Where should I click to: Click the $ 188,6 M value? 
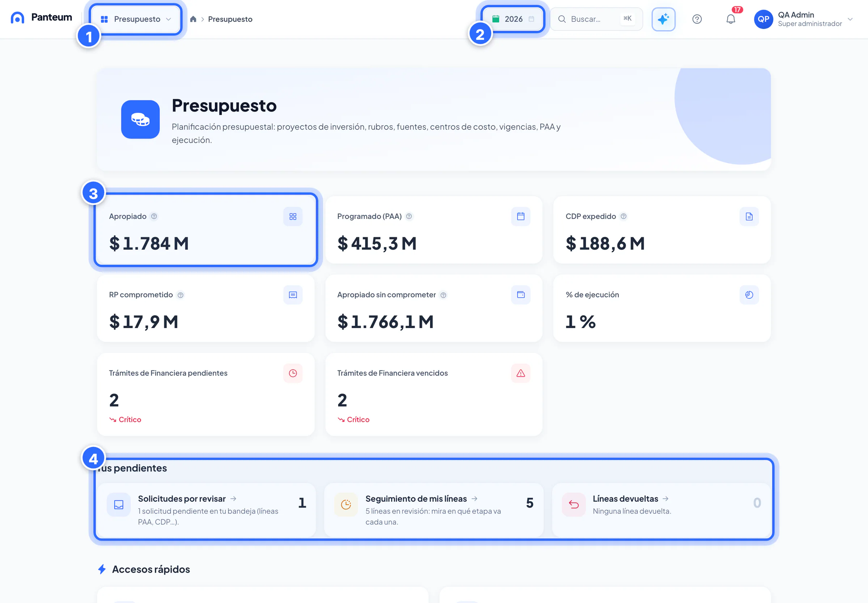[605, 244]
